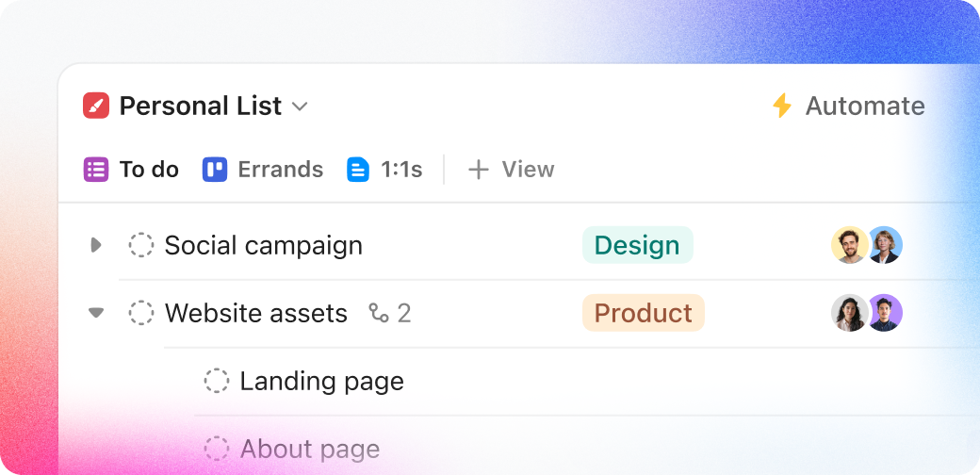Viewport: 980px width, 475px height.
Task: Click the red Personal List brush icon
Action: [x=96, y=106]
